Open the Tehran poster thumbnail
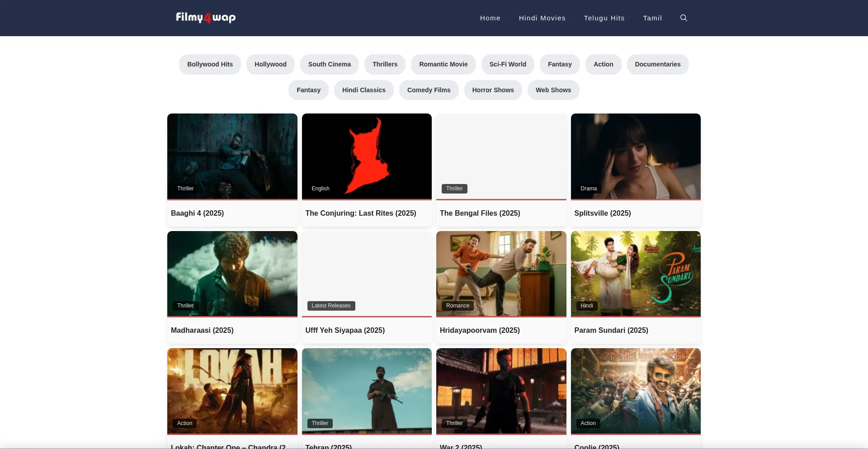The image size is (868, 449). click(x=367, y=391)
